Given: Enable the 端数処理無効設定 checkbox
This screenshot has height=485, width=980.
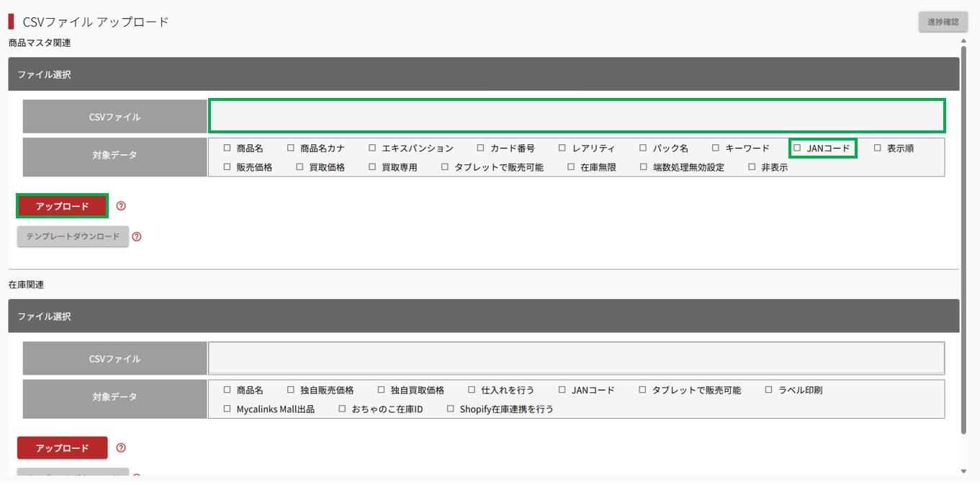Looking at the screenshot, I should (643, 167).
